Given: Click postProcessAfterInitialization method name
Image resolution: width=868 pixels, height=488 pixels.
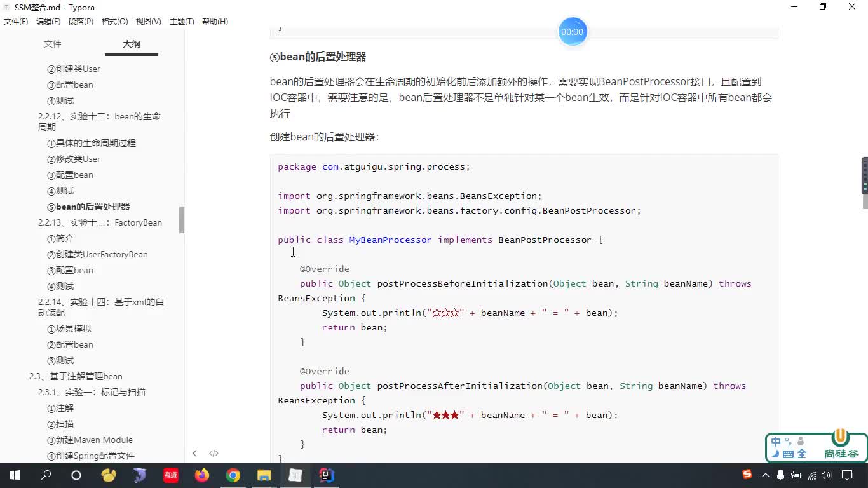Looking at the screenshot, I should pos(459,386).
